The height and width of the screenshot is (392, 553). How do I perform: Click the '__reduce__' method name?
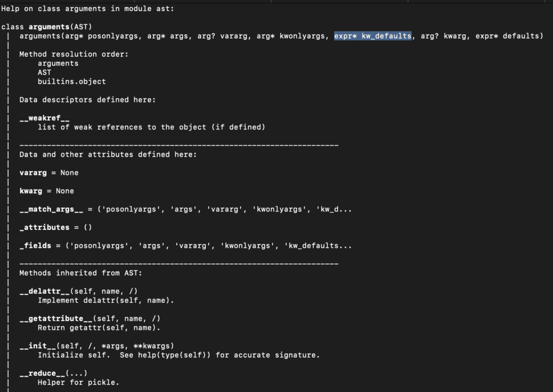coord(42,373)
